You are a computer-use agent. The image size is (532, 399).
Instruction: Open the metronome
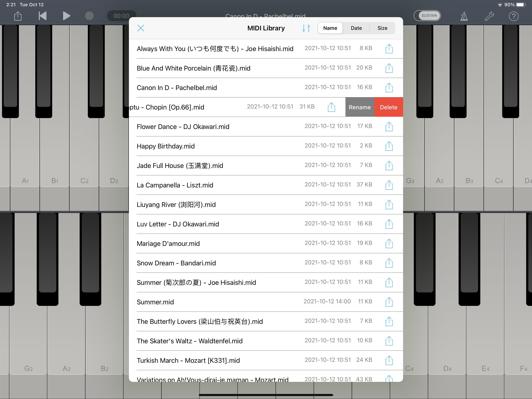464,16
